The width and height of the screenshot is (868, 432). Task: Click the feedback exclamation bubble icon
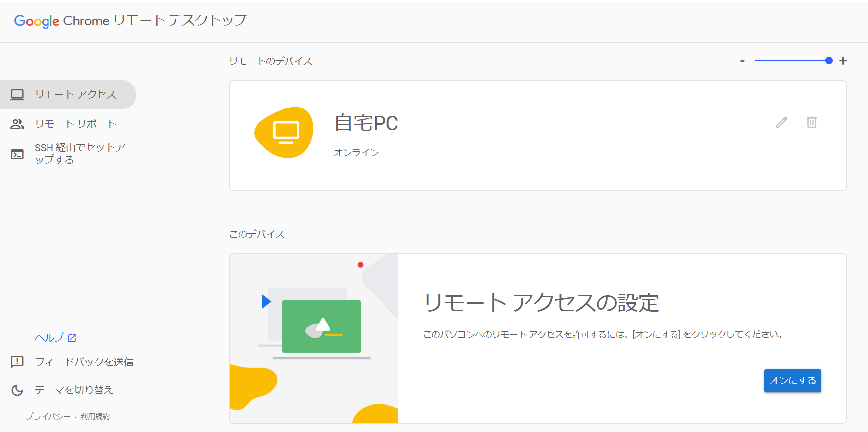tap(17, 362)
